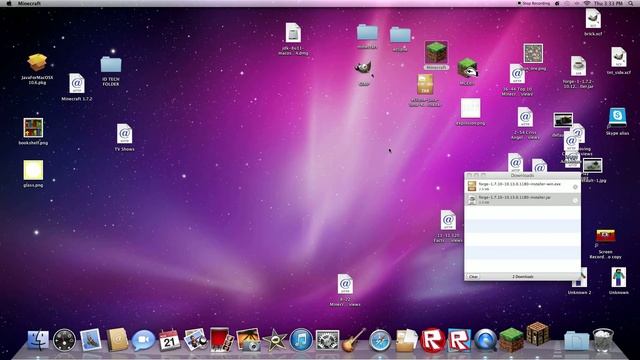Launch Mail from the Dock
Screen dimensions: 640x360
pos(91,340)
